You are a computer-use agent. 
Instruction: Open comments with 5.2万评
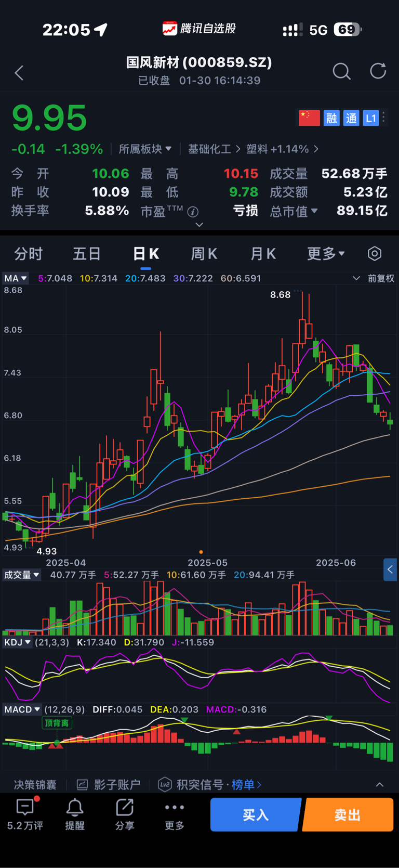(x=25, y=814)
